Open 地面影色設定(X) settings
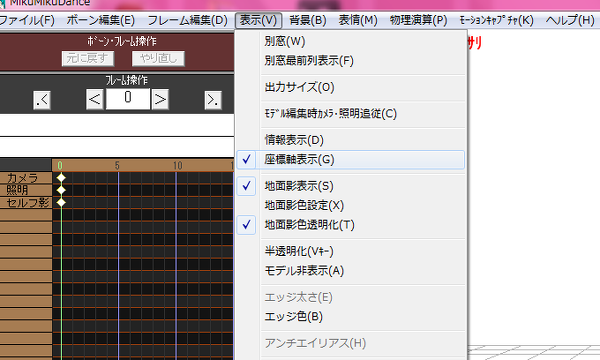 coord(351,205)
